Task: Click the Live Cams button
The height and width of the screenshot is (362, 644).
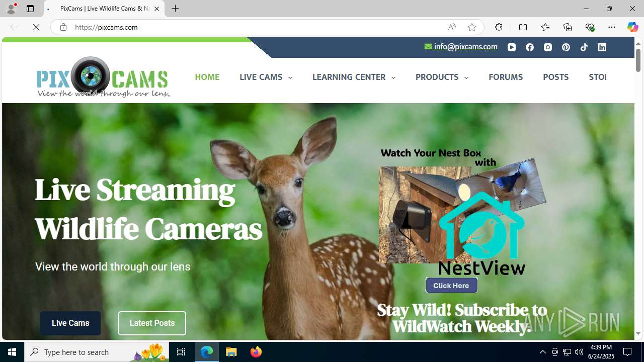Action: click(x=70, y=323)
